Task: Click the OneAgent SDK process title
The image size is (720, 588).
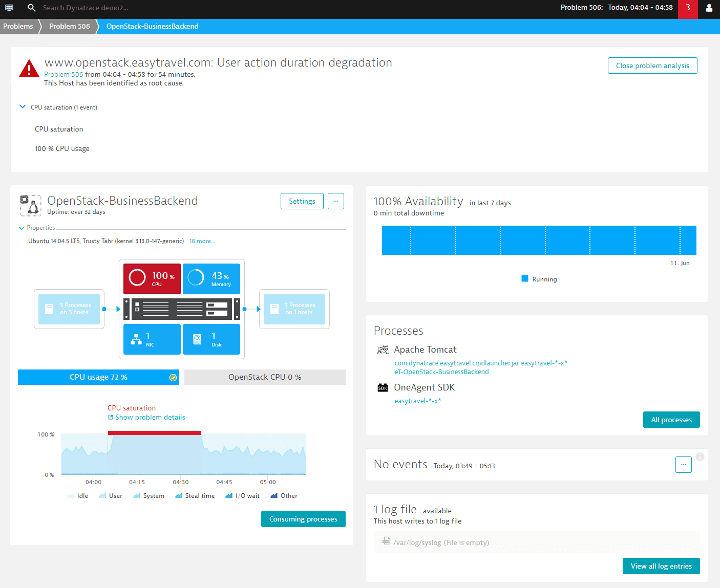Action: (425, 387)
